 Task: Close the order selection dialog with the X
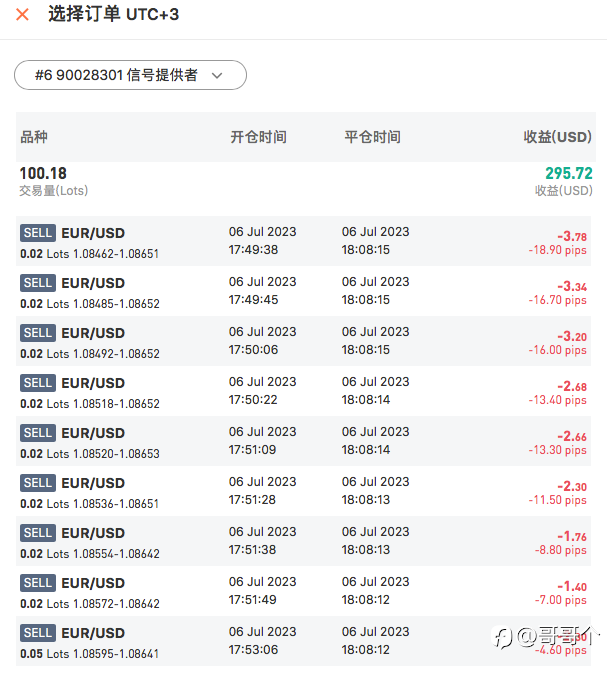tap(22, 15)
